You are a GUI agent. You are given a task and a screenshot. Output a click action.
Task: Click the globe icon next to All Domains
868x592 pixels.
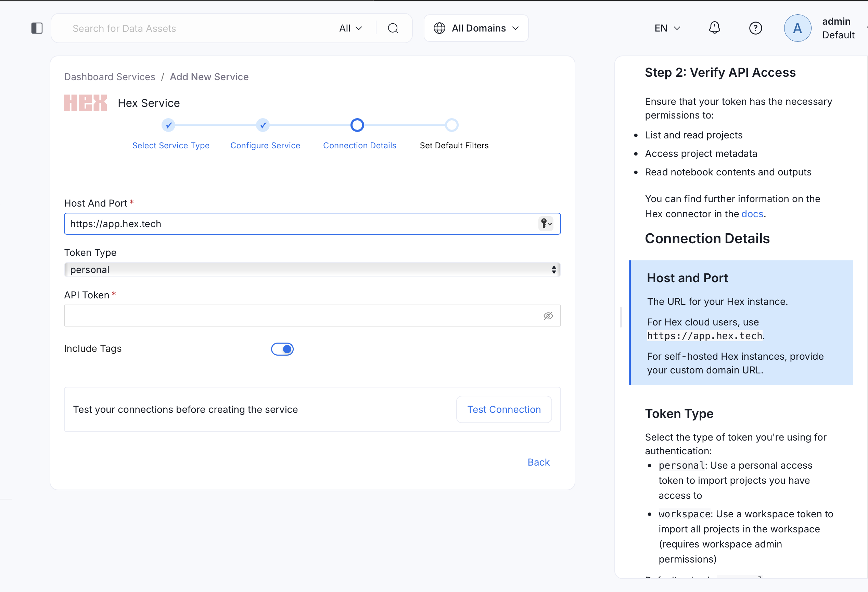[x=439, y=28]
